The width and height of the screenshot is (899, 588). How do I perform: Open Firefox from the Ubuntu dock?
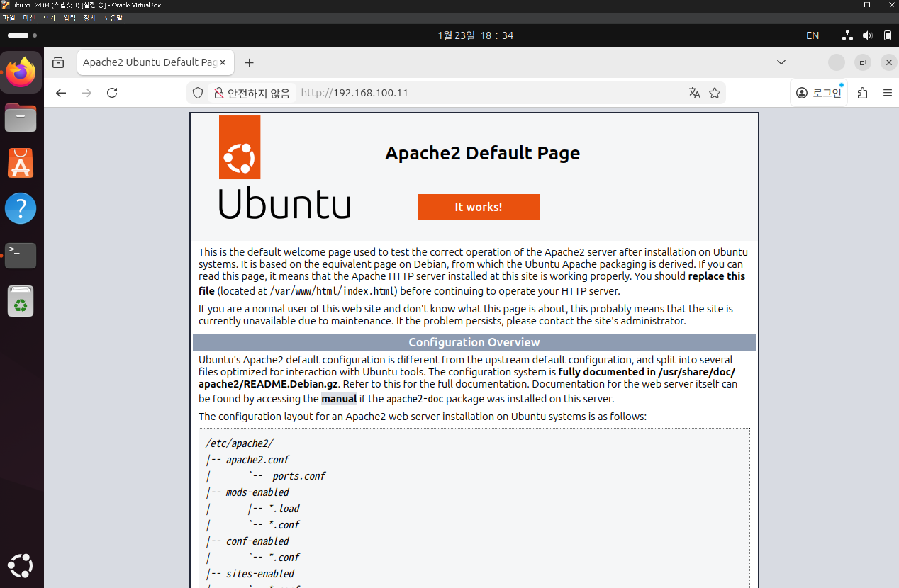coord(21,72)
